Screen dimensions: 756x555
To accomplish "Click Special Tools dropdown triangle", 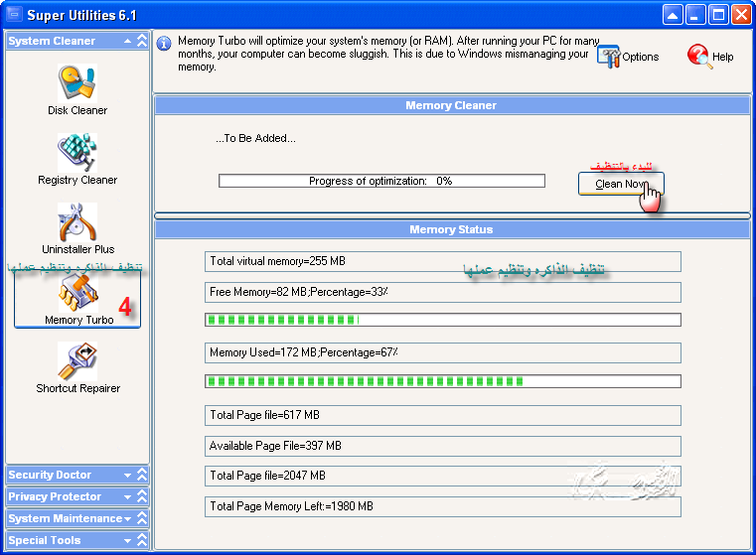I will click(x=127, y=540).
